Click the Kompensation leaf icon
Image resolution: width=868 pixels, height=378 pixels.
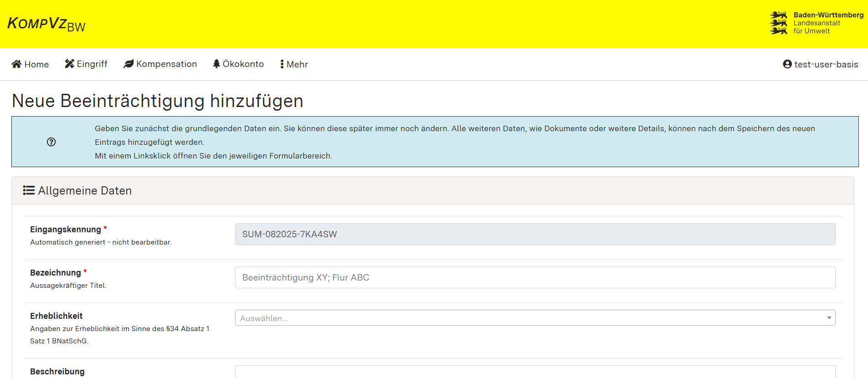(128, 64)
